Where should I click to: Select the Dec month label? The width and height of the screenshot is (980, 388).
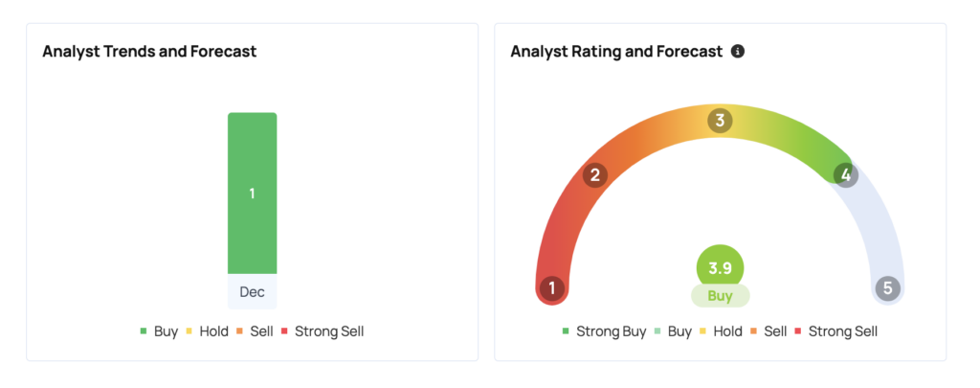coord(252,291)
